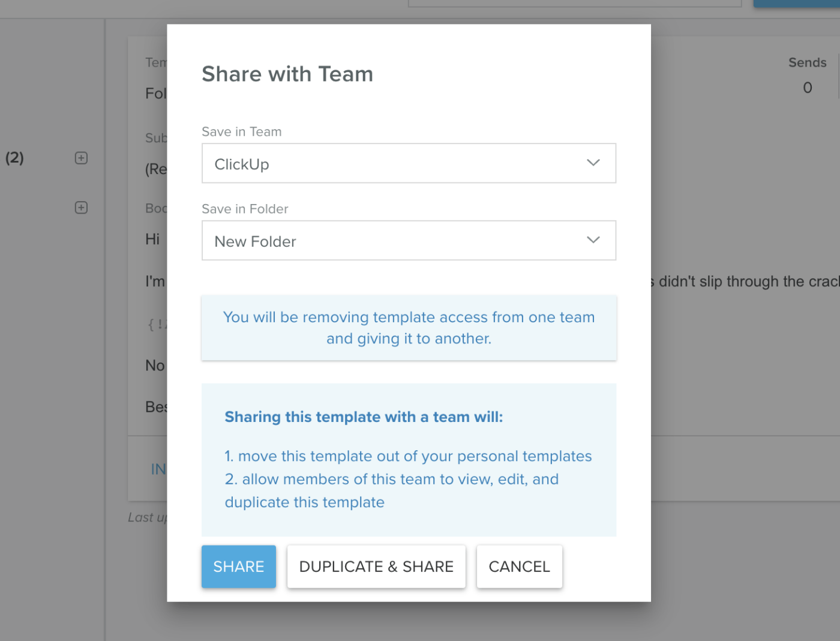Click the partially visible blue button at top right
The height and width of the screenshot is (641, 840).
[x=797, y=4]
